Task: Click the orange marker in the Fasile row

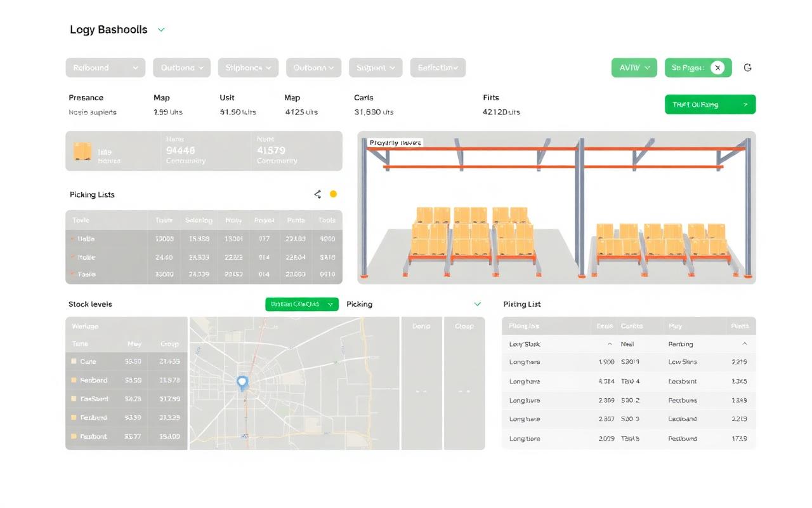Action: pyautogui.click(x=72, y=274)
